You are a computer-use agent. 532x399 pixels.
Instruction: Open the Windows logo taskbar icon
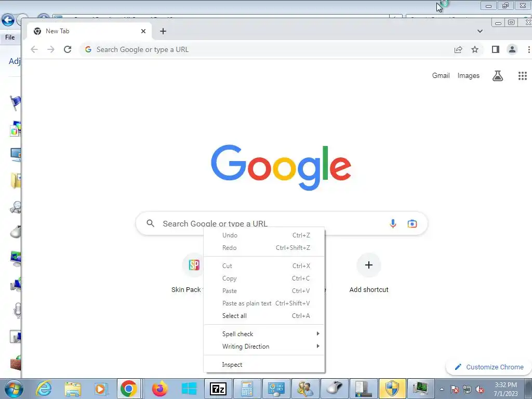189,389
